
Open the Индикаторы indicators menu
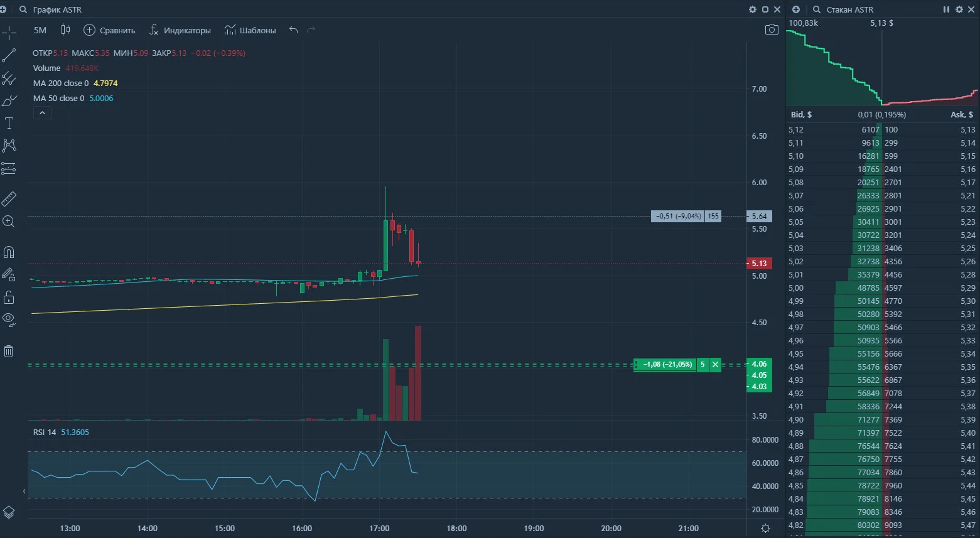[180, 30]
